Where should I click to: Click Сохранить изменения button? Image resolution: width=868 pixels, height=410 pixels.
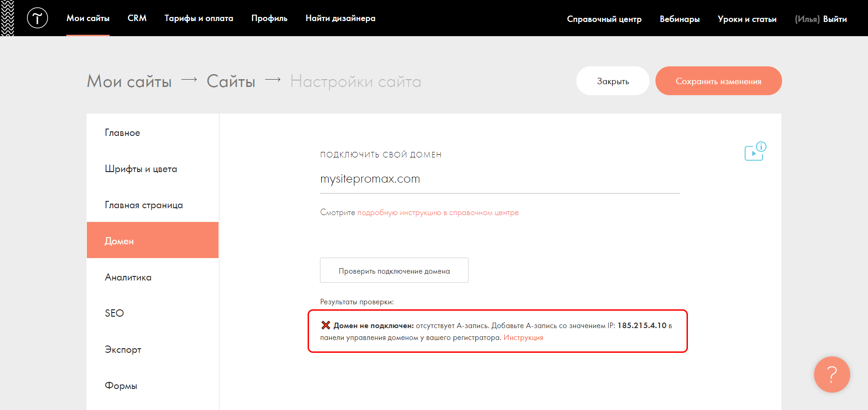pos(718,81)
